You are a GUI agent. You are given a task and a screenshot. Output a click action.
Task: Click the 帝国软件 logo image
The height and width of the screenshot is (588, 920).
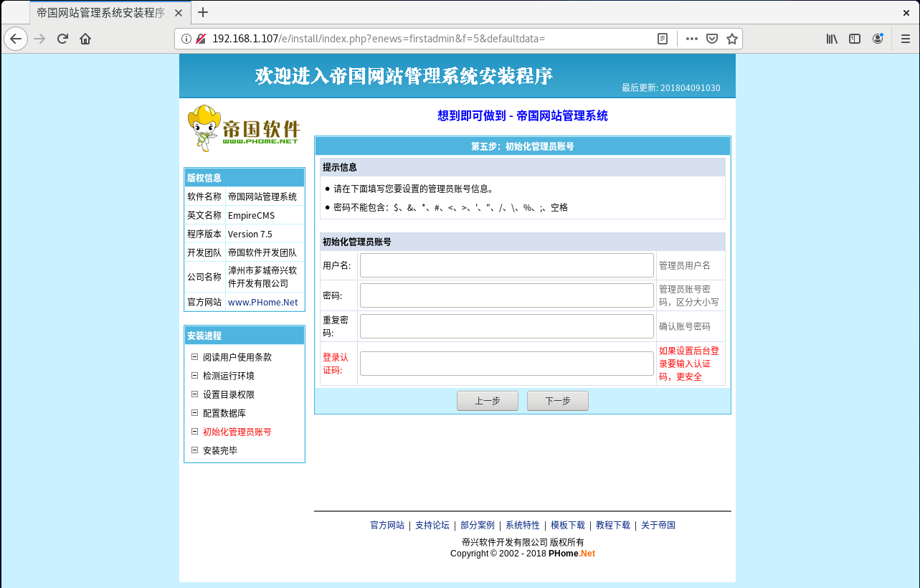(x=244, y=127)
